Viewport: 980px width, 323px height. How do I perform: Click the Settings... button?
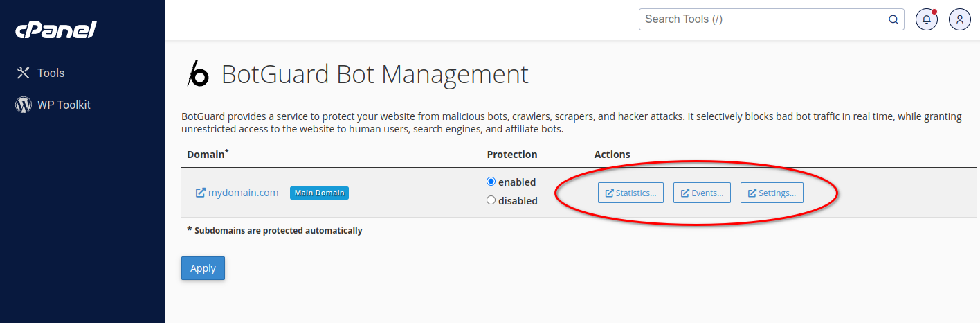point(772,193)
